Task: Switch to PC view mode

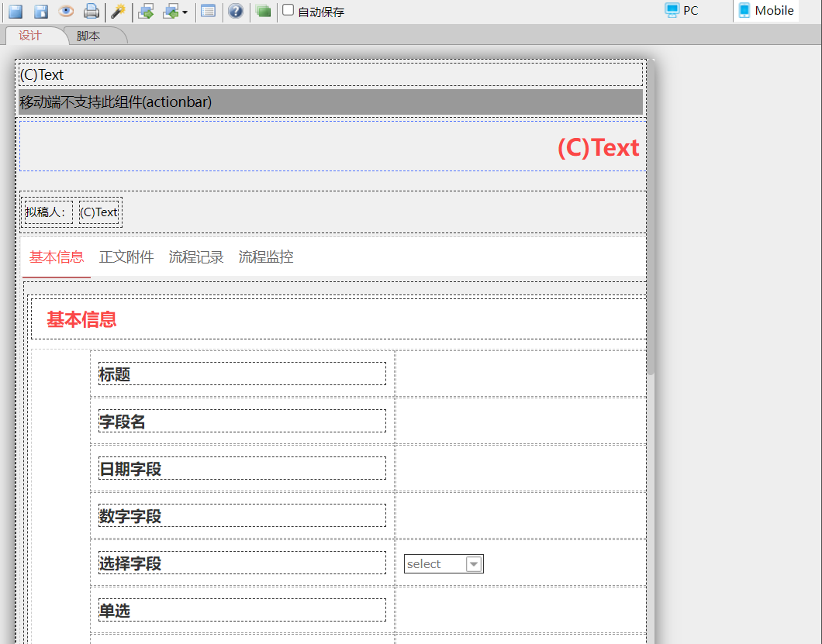Action: 681,11
